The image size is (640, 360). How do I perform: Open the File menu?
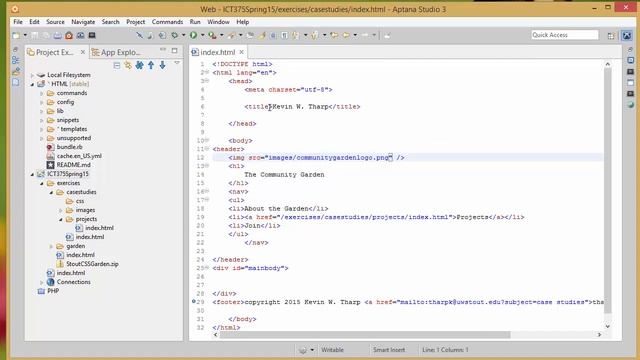18,22
